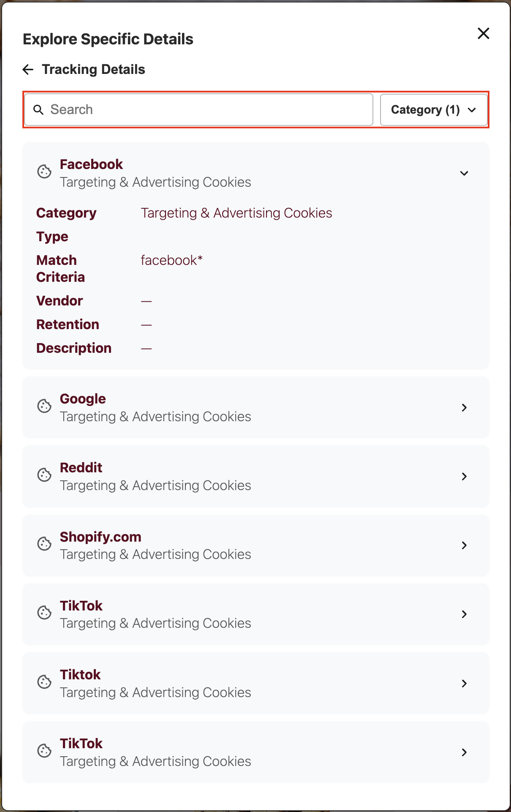Click inside the Search input field
This screenshot has height=812, width=511.
(x=169, y=109)
